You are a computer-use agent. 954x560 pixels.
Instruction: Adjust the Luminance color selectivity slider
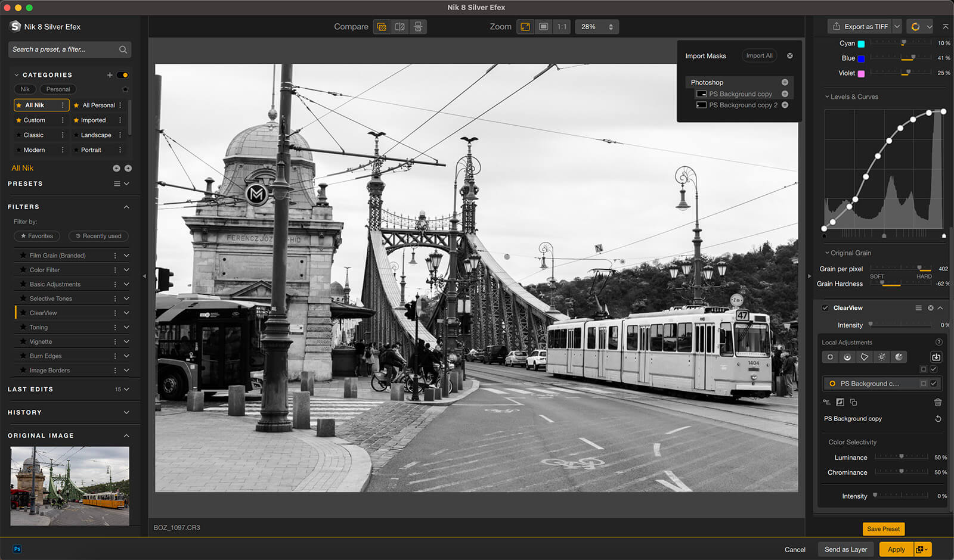(901, 457)
